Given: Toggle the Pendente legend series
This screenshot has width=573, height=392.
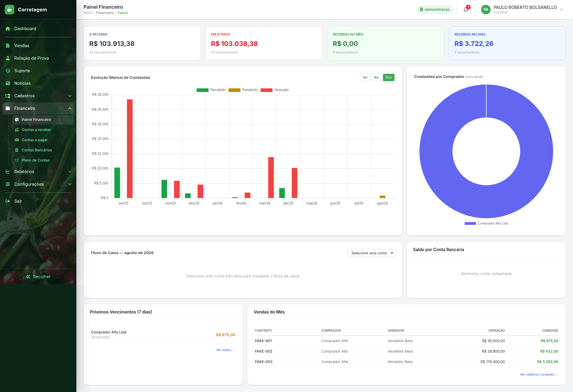Looking at the screenshot, I should pos(243,90).
